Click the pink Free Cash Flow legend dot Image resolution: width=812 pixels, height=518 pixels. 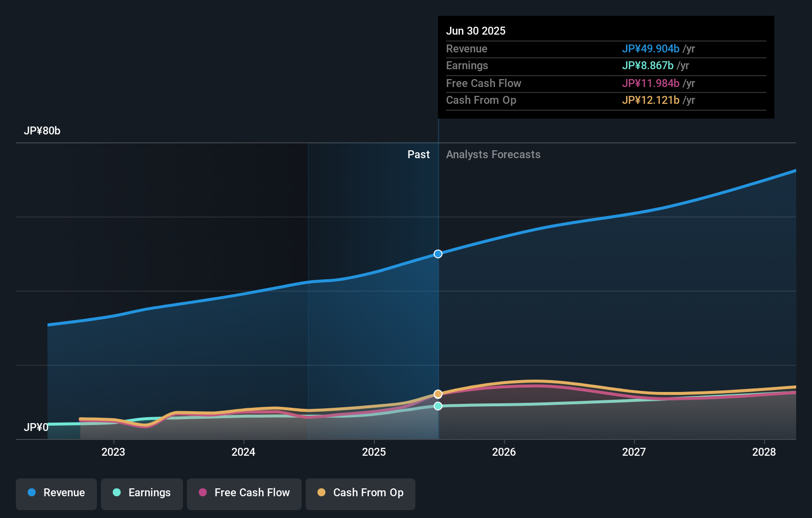[203, 493]
